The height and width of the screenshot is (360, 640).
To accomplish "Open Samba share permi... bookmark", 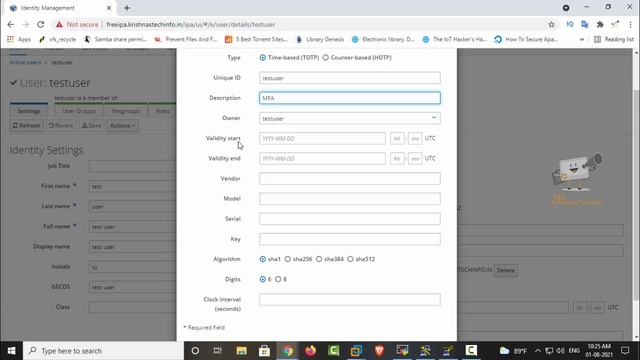I will (116, 39).
